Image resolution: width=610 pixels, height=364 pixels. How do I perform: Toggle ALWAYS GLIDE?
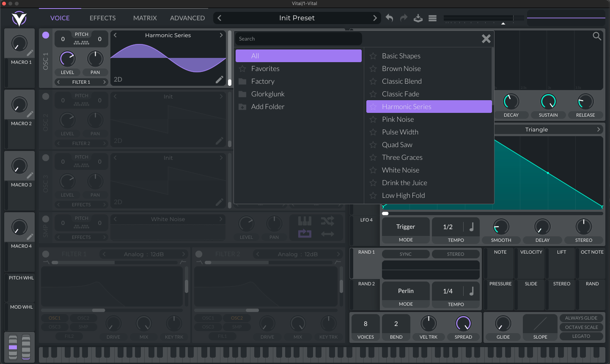point(581,318)
